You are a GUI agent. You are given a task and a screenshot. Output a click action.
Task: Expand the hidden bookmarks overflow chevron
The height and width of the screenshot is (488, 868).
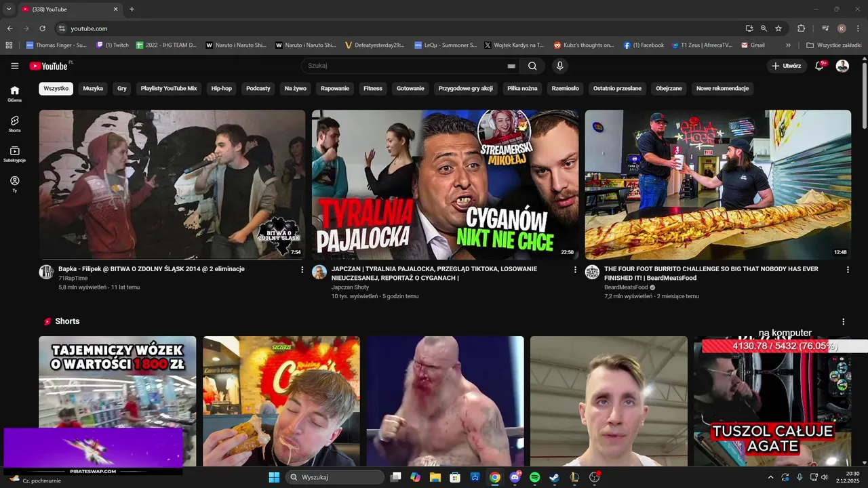coord(788,45)
